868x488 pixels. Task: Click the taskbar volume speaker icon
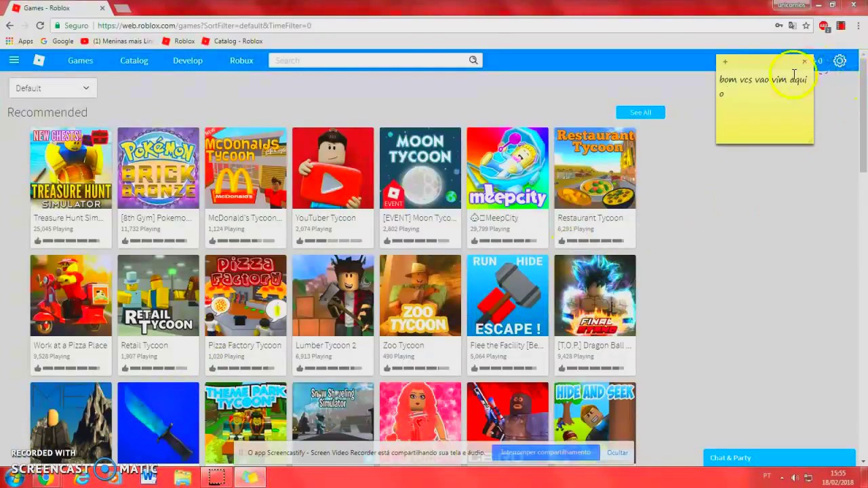pos(795,477)
